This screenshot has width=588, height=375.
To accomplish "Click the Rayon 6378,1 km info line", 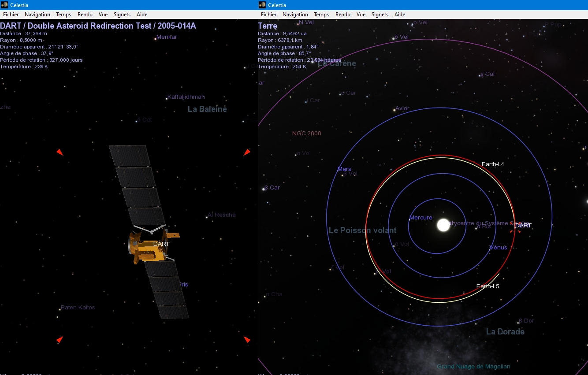I will click(280, 40).
